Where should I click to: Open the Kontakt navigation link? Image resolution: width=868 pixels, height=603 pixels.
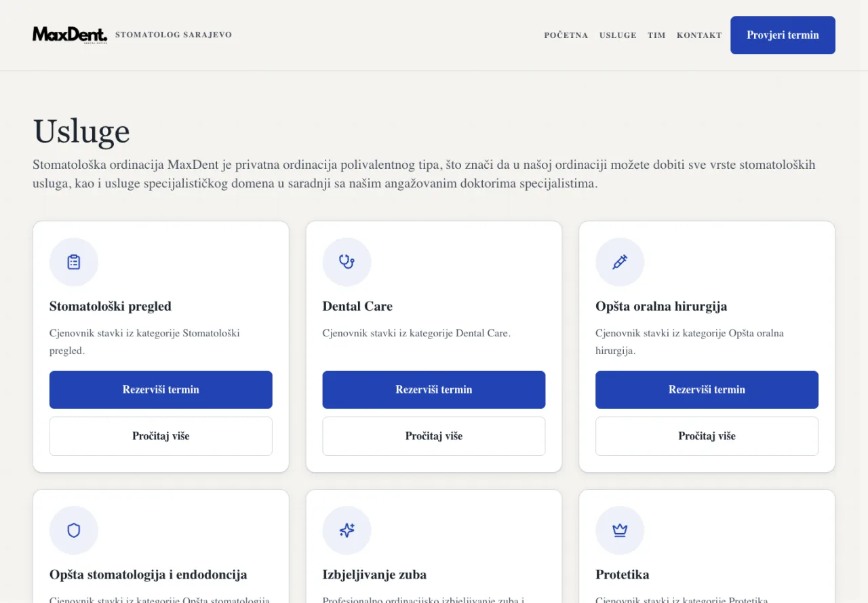(x=699, y=35)
